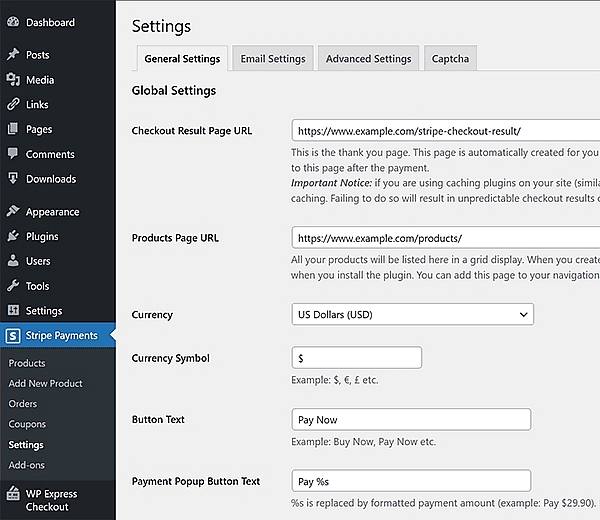The height and width of the screenshot is (520, 600).
Task: Open the Users menu label
Action: click(x=38, y=261)
